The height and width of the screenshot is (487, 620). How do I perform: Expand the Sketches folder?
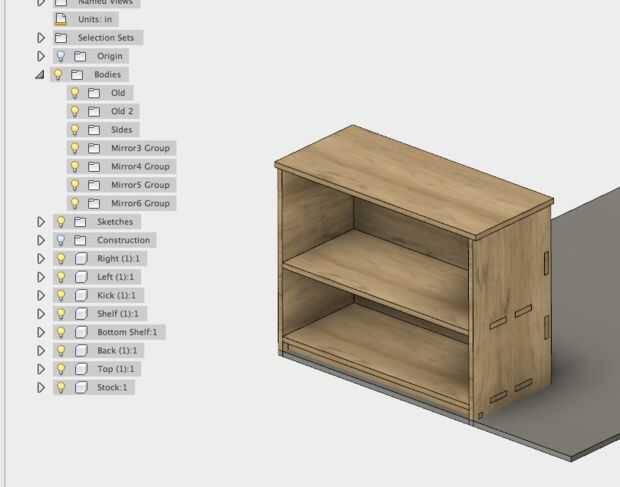point(41,222)
